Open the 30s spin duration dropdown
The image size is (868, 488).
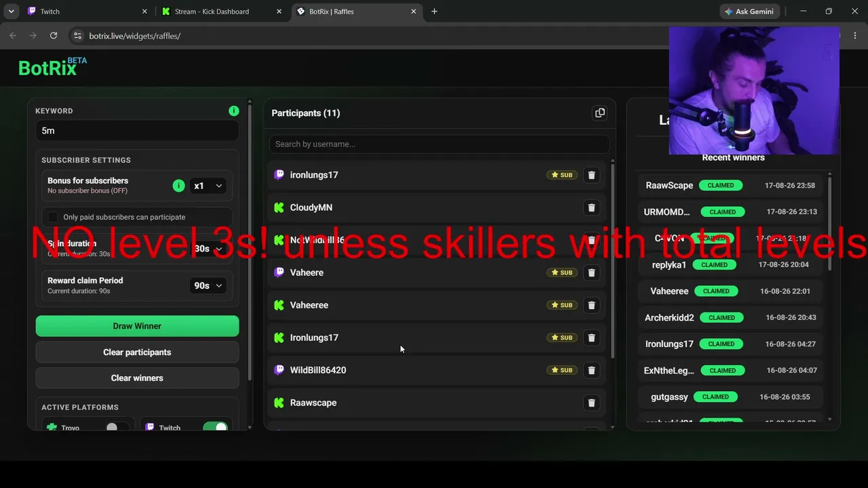208,249
